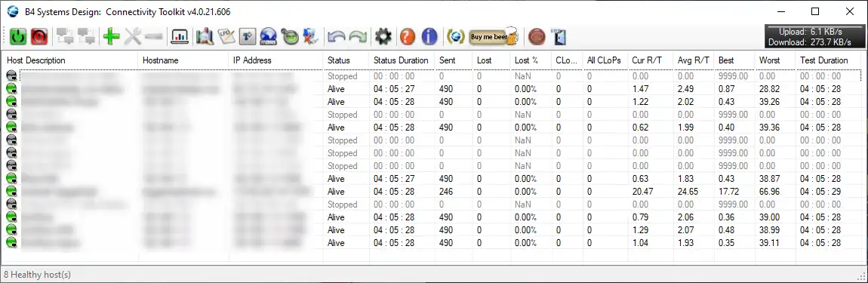Open the map report icon
The image size is (868, 283).
(205, 37)
